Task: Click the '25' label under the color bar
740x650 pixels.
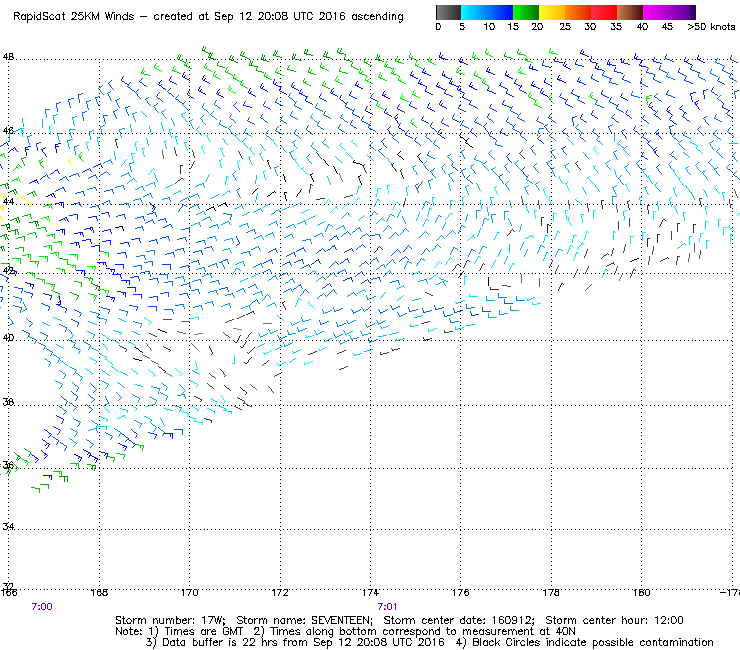Action: (565, 27)
